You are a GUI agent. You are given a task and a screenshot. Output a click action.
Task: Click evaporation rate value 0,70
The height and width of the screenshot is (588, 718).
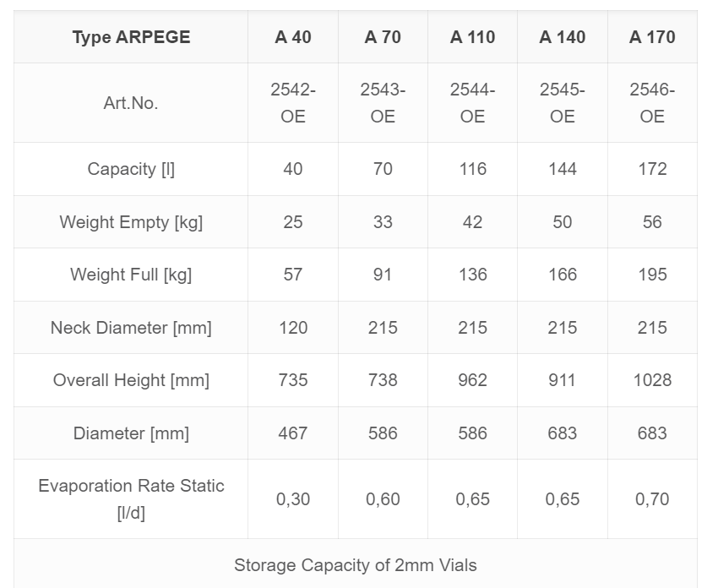pos(652,499)
